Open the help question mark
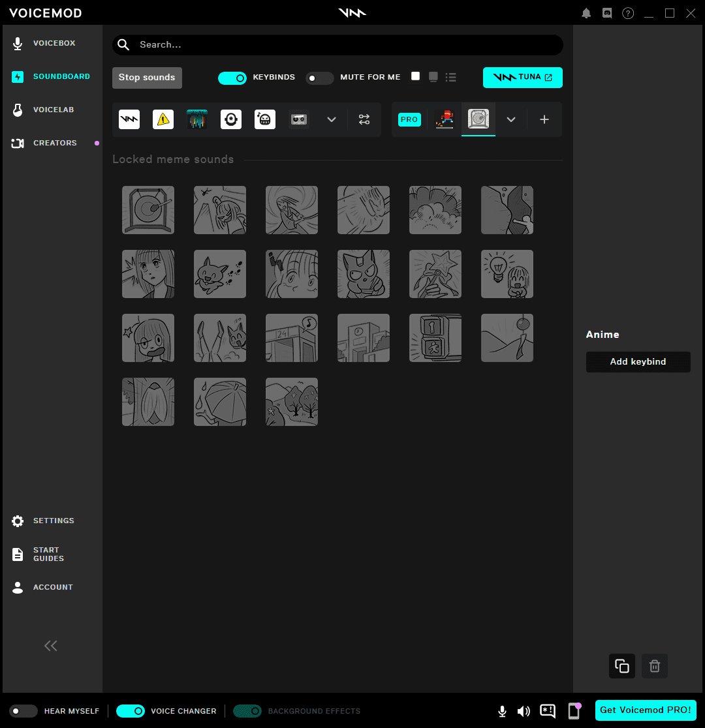This screenshot has height=728, width=705. pyautogui.click(x=628, y=13)
